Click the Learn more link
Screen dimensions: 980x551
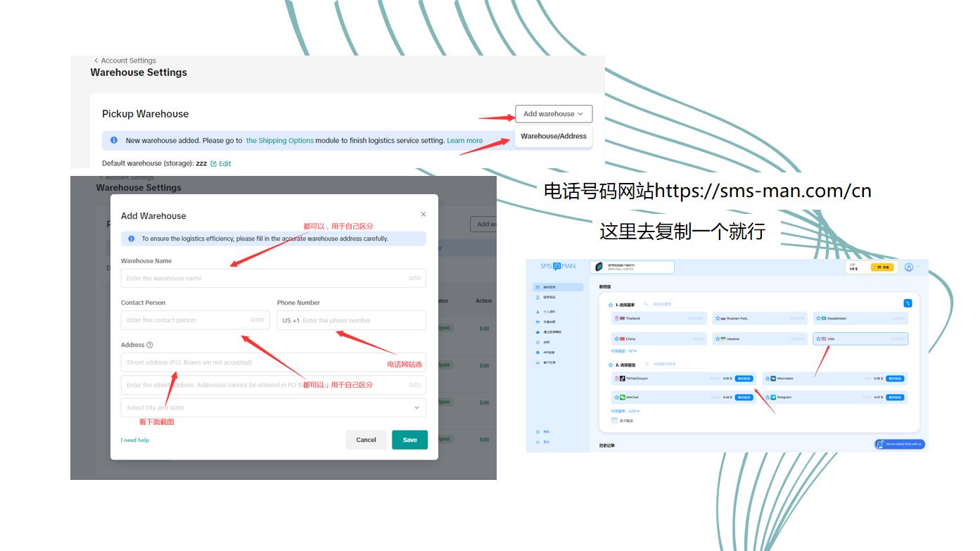point(465,141)
